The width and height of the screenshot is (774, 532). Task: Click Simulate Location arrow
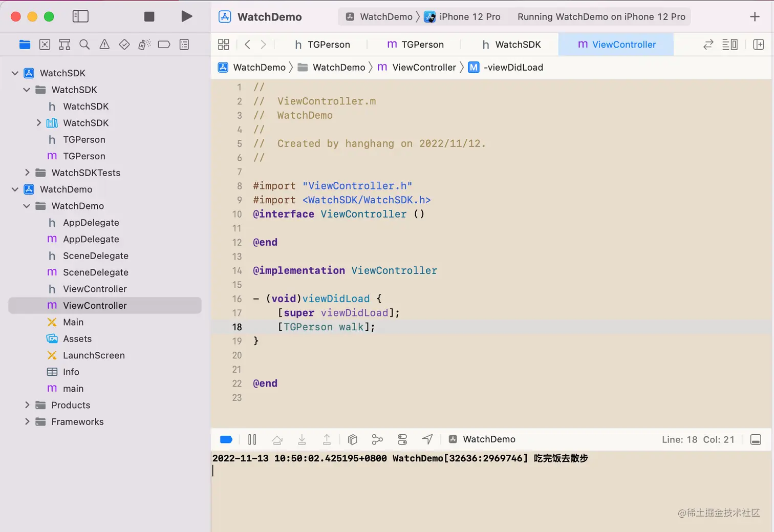click(x=427, y=439)
